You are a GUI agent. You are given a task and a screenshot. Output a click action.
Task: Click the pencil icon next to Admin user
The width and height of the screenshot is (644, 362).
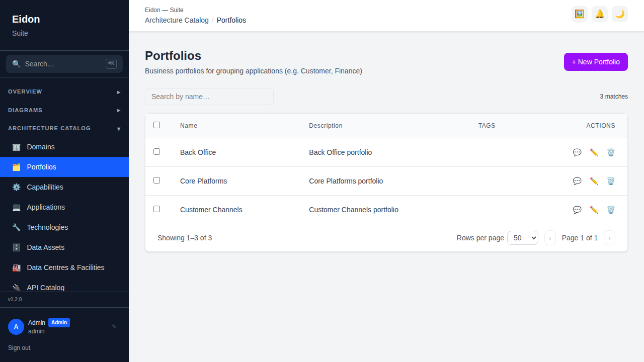pos(114,327)
